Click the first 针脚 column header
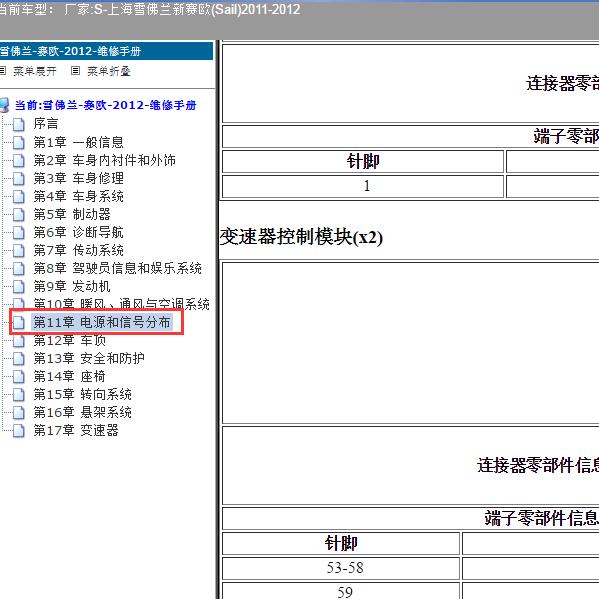Viewport: 599px width, 599px height. tap(363, 161)
